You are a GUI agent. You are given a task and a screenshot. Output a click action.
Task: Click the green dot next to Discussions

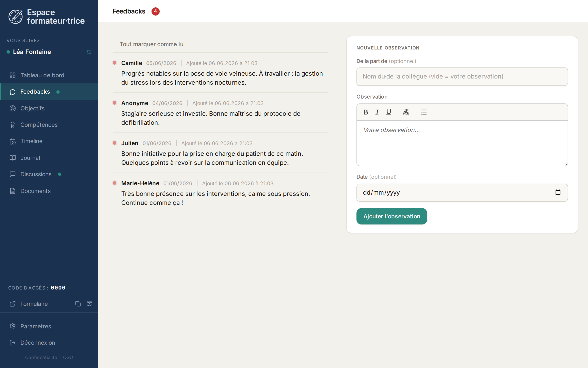[x=60, y=174]
